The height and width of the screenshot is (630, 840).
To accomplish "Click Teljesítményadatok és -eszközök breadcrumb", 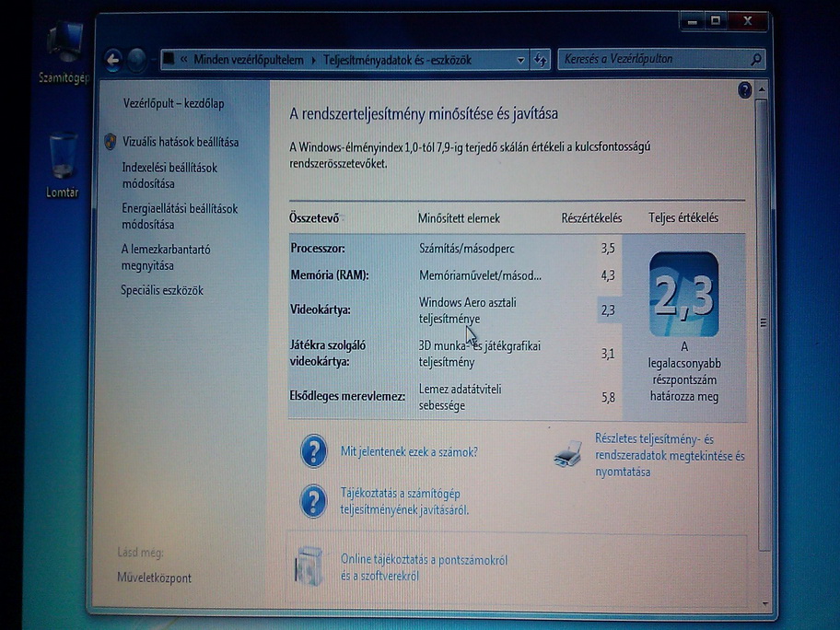I will click(x=397, y=60).
